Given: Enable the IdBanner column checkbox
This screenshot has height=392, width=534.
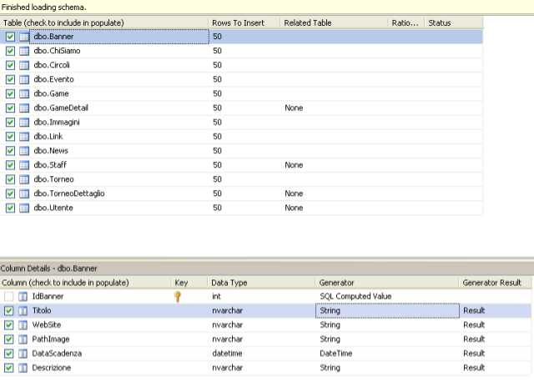Looking at the screenshot, I should [x=9, y=297].
